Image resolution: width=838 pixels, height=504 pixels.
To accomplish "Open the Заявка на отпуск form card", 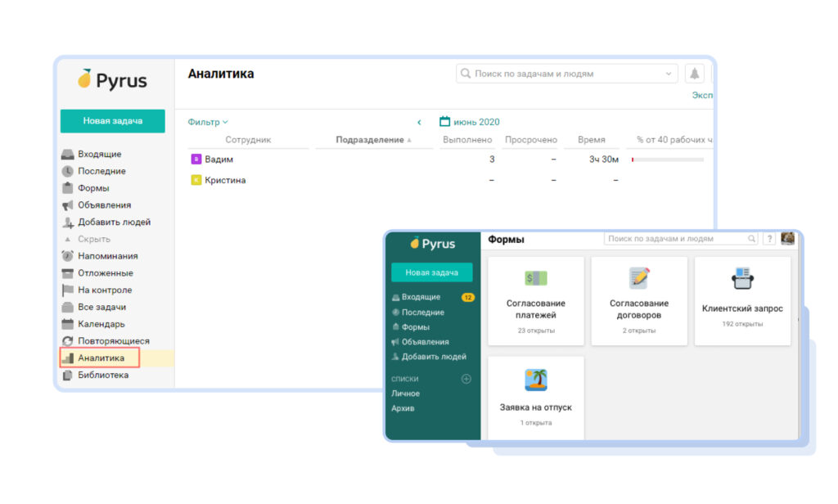I will point(535,398).
